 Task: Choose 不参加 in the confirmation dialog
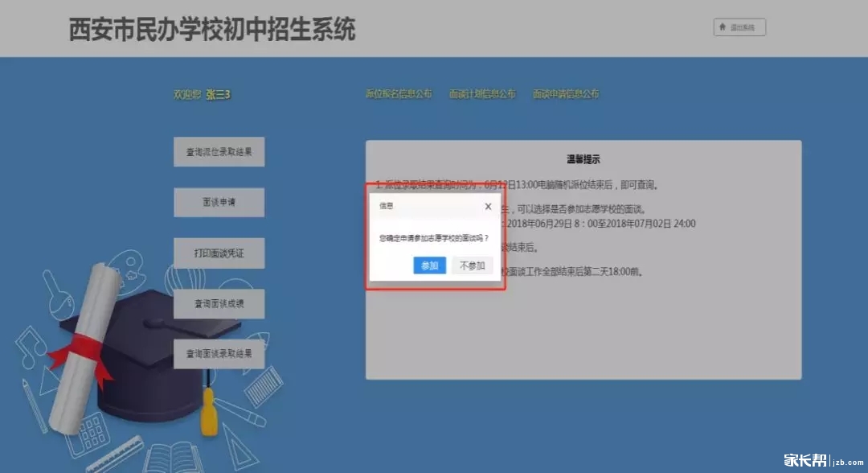tap(472, 265)
